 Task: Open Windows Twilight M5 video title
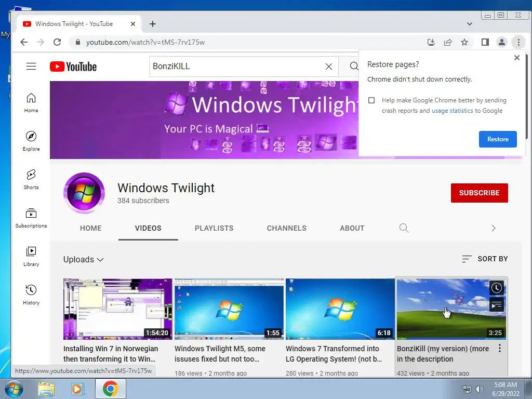coord(220,353)
